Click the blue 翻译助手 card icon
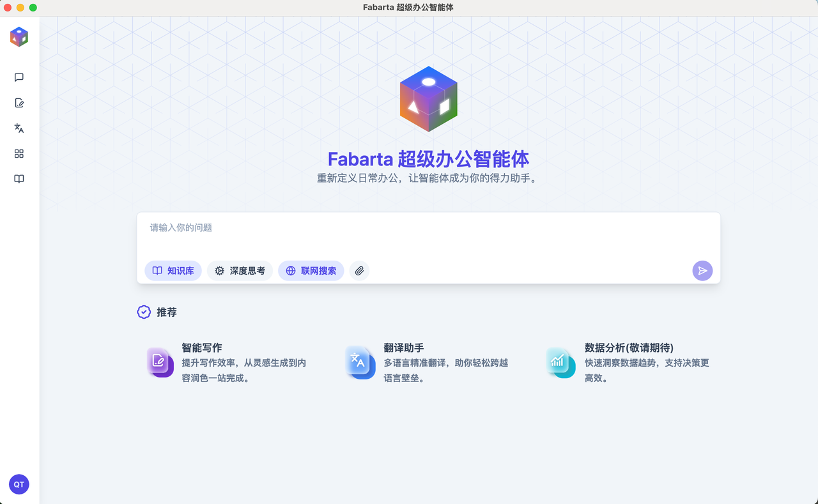Screen dimensions: 818x504 tap(360, 362)
